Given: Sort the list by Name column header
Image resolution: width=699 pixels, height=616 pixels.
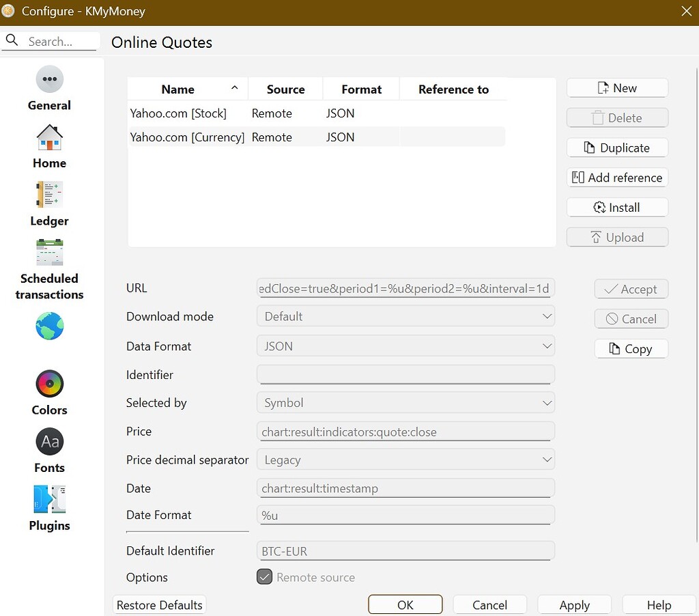Looking at the screenshot, I should 178,89.
